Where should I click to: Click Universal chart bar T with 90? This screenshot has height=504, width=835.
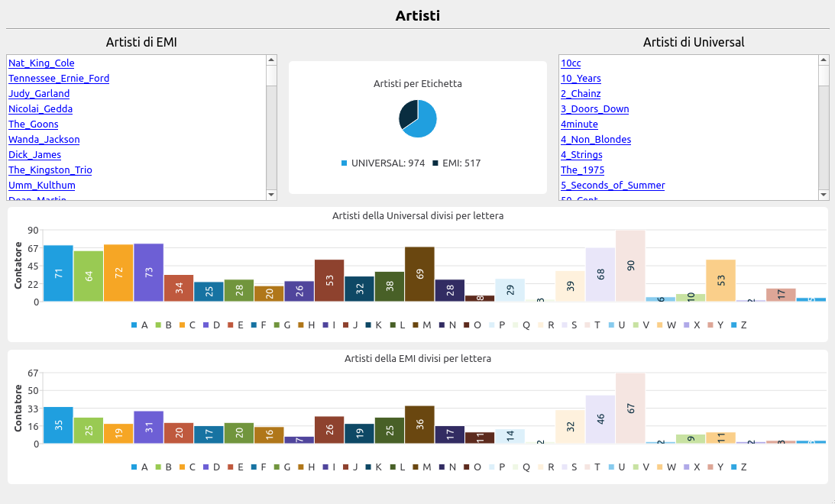coord(630,266)
